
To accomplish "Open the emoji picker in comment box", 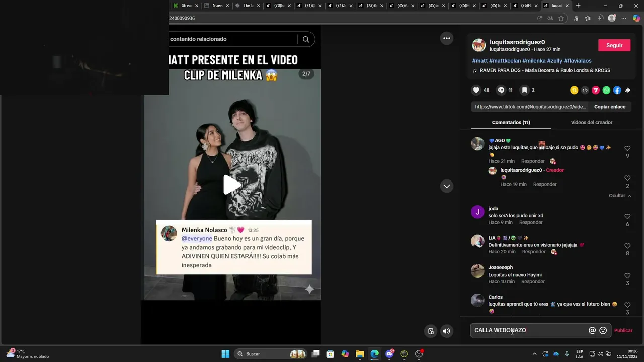I will [603, 330].
